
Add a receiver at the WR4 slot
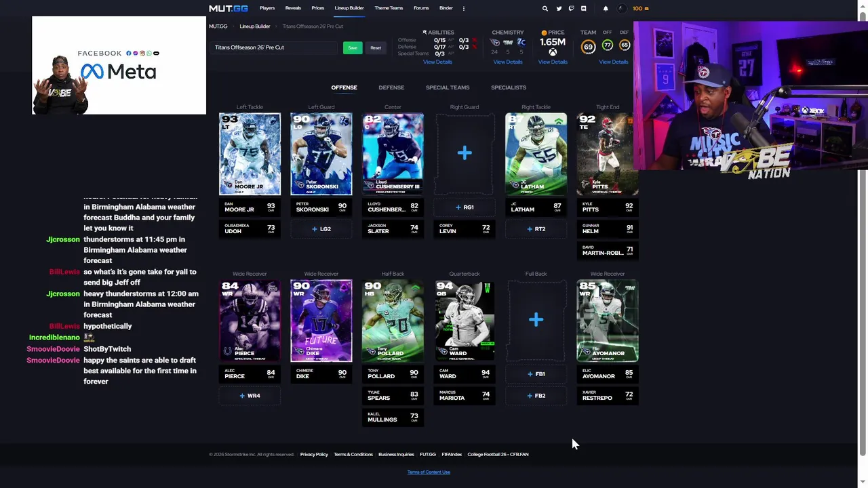(x=250, y=396)
